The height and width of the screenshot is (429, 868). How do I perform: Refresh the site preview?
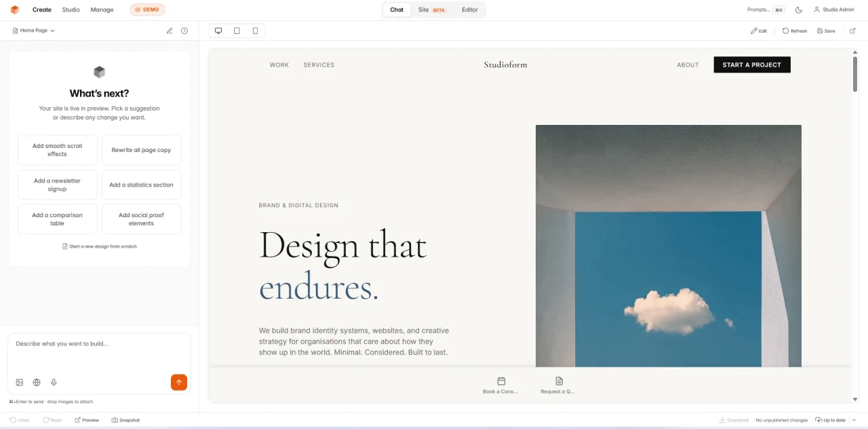pyautogui.click(x=795, y=31)
